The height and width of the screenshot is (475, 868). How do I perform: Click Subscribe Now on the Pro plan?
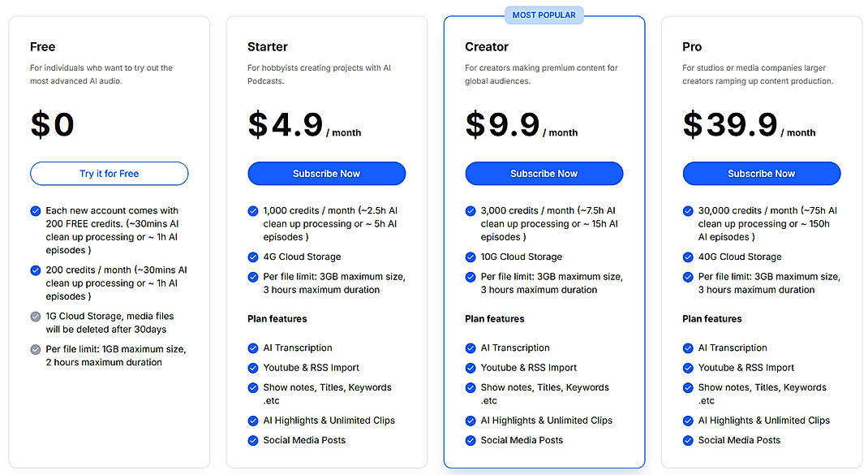coord(761,173)
